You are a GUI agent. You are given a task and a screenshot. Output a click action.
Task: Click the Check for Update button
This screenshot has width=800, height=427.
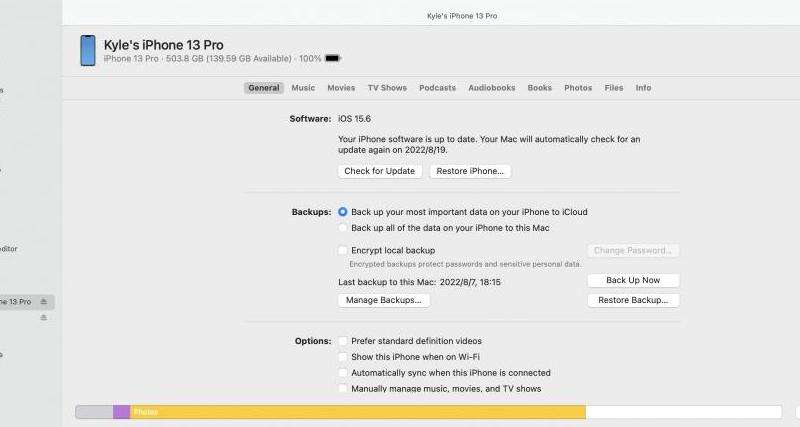click(380, 171)
